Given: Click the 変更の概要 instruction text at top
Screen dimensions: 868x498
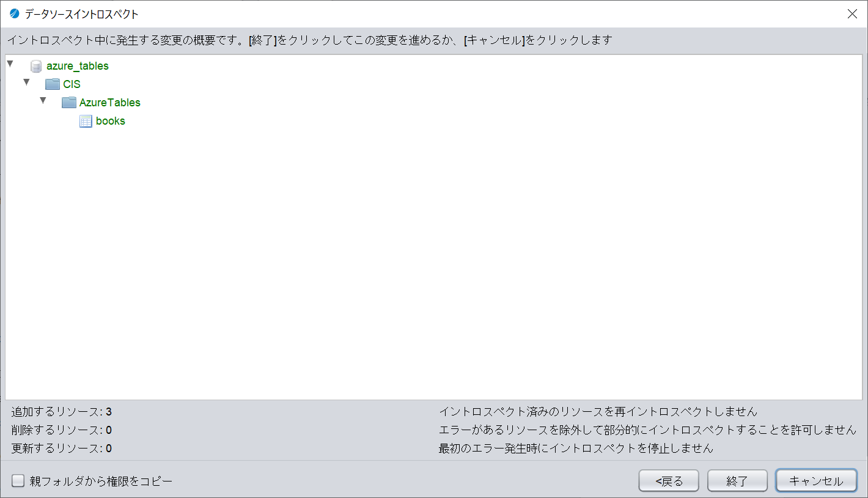Looking at the screenshot, I should click(309, 40).
